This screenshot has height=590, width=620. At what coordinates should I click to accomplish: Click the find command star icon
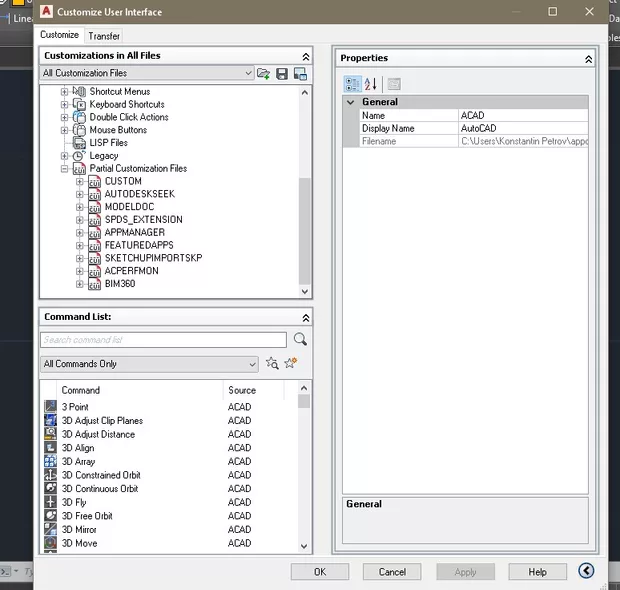pyautogui.click(x=272, y=364)
